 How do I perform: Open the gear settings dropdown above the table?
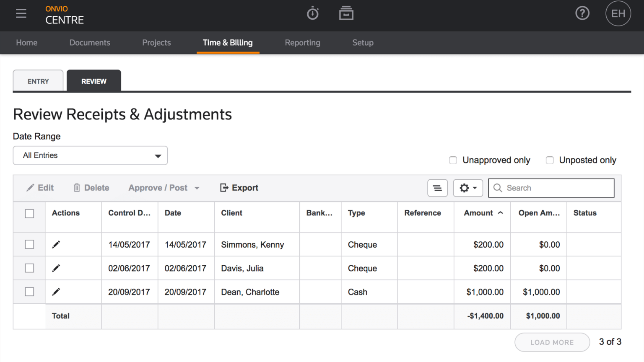click(468, 188)
